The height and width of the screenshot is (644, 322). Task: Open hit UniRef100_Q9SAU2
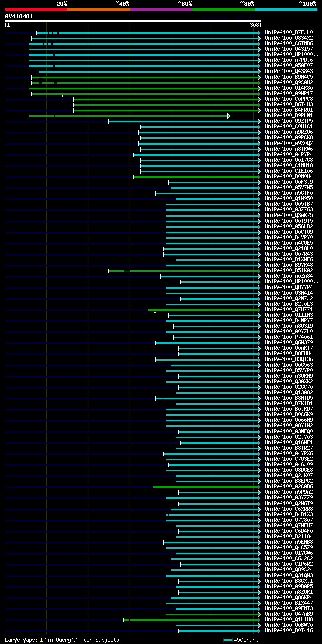point(289,83)
